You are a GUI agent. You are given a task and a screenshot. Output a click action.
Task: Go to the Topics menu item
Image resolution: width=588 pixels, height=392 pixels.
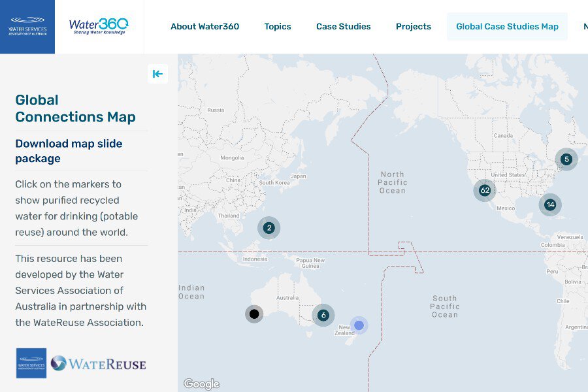278,27
